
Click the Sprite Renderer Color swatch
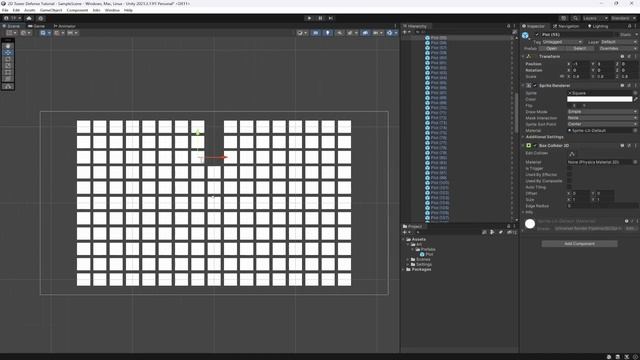click(x=600, y=99)
